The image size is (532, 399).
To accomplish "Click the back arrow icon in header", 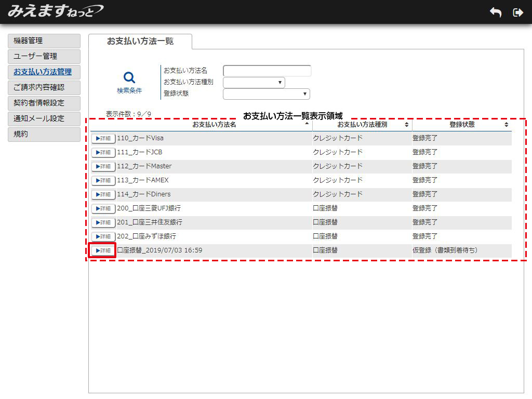I will coord(495,12).
